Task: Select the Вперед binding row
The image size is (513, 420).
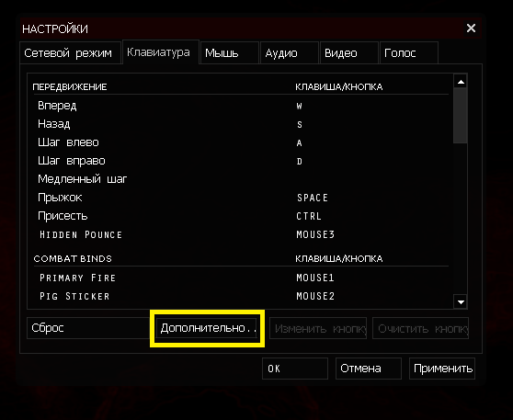Action: pyautogui.click(x=242, y=106)
